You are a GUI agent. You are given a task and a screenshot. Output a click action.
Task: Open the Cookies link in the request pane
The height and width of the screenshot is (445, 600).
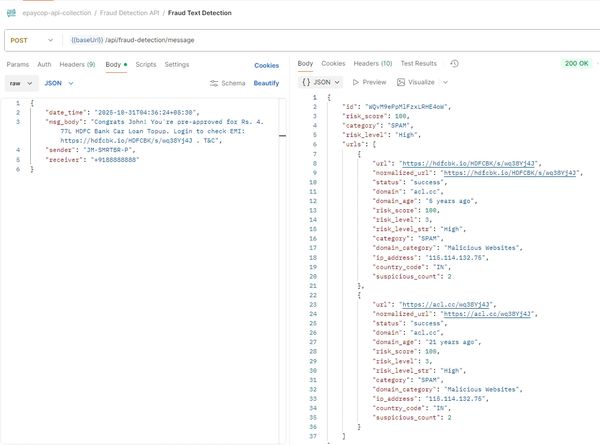pos(267,65)
